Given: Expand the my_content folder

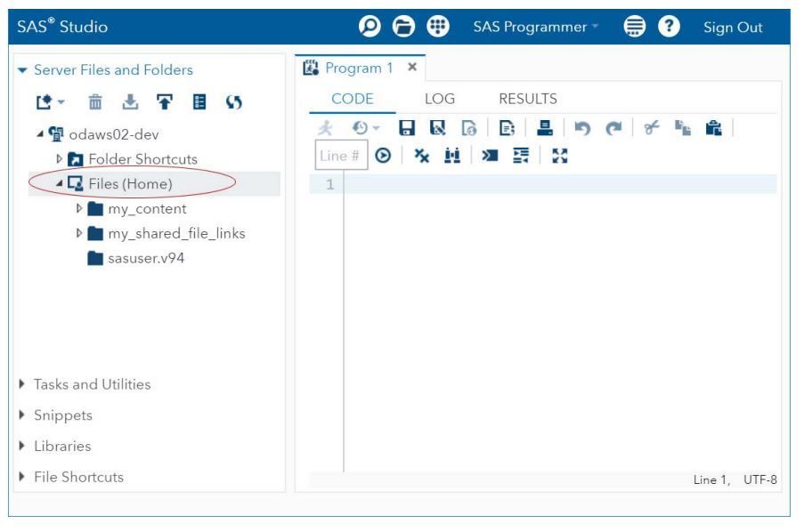Looking at the screenshot, I should (x=78, y=208).
